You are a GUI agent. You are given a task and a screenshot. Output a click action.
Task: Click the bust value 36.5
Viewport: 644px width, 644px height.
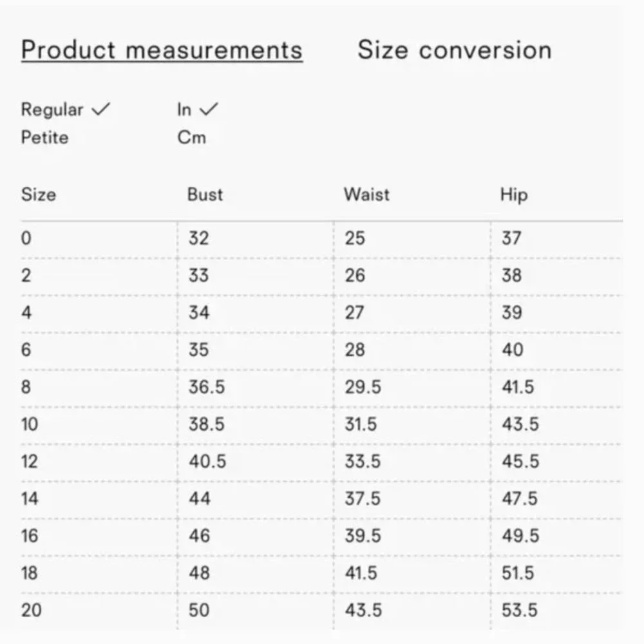click(x=207, y=387)
